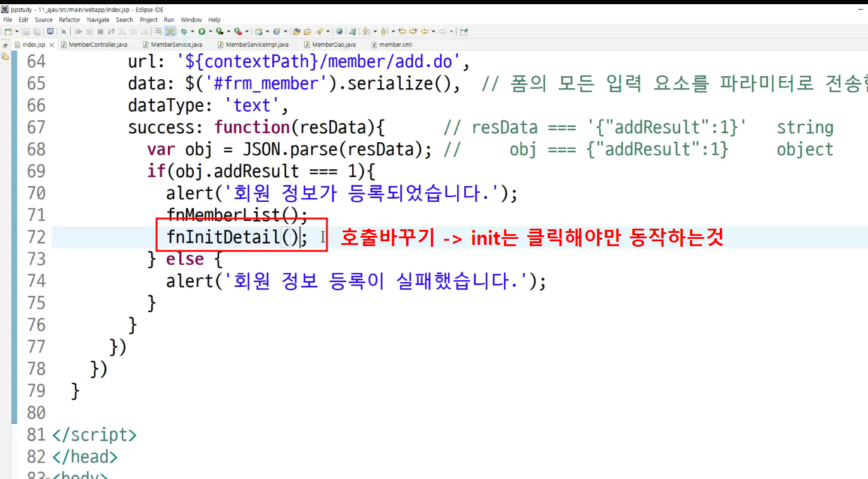
Task: Click the Restore view icon left of index.jsp
Action: 5,45
